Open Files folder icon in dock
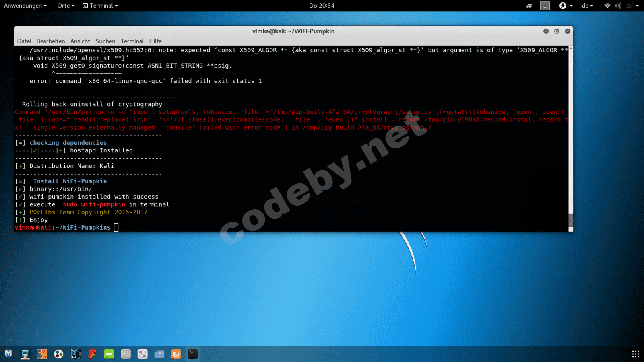 point(159,354)
